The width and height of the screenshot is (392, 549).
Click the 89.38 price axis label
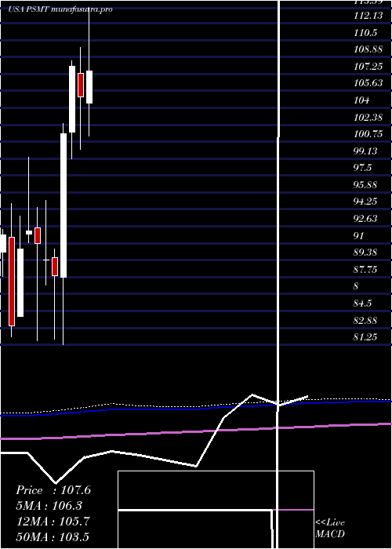point(365,252)
